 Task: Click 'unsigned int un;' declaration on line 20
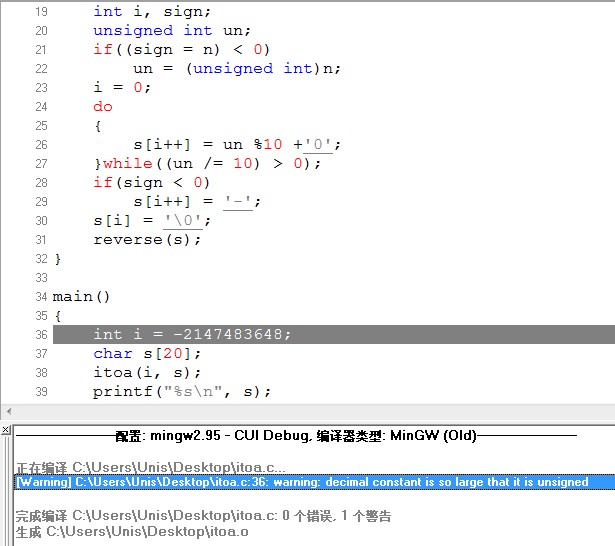tap(172, 30)
